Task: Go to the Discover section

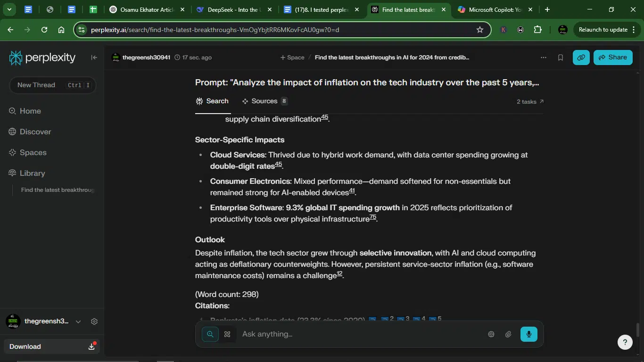Action: [30, 132]
